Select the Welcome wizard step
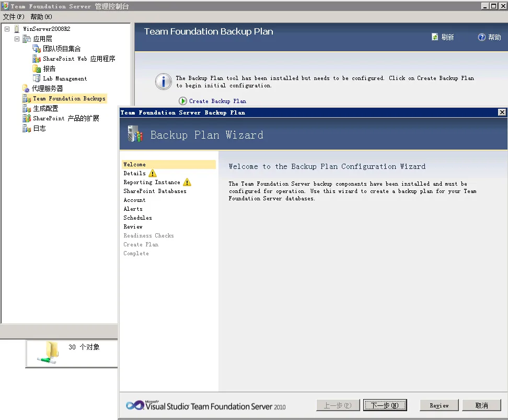Viewport: 508px width, 420px height. pyautogui.click(x=169, y=164)
